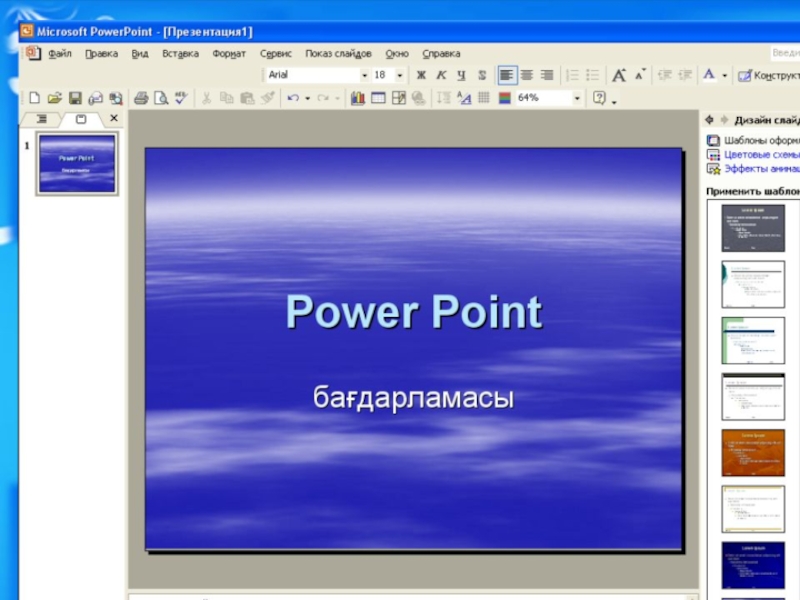Click the Undo arrow icon
The width and height of the screenshot is (800, 600).
coord(293,98)
